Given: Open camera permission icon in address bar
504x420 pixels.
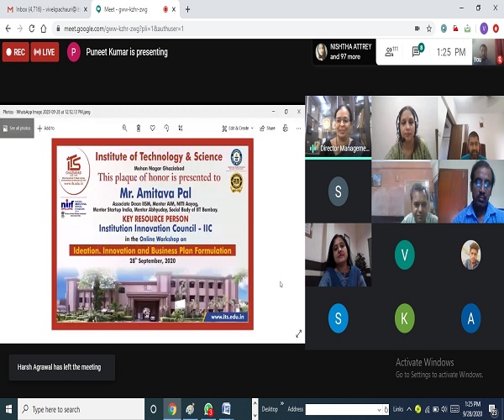Looking at the screenshot, I should [417, 29].
